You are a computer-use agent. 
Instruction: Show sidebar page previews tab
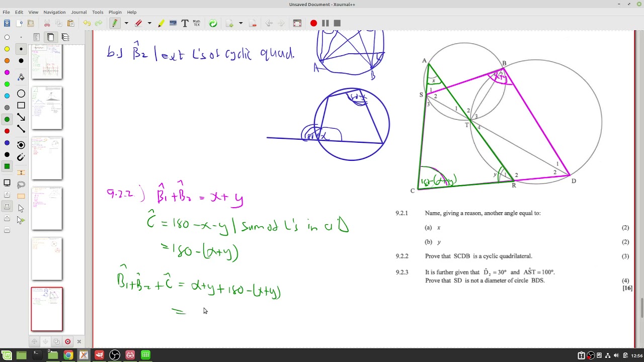[x=51, y=37]
